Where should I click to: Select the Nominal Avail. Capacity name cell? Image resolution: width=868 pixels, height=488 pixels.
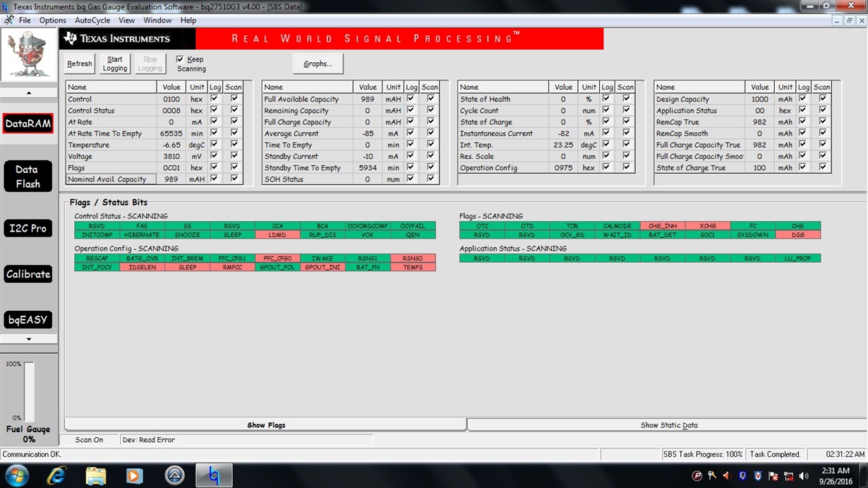(x=111, y=179)
